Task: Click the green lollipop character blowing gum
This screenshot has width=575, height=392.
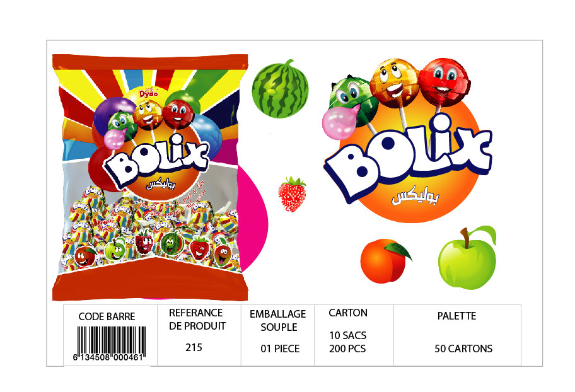Action: [353, 100]
